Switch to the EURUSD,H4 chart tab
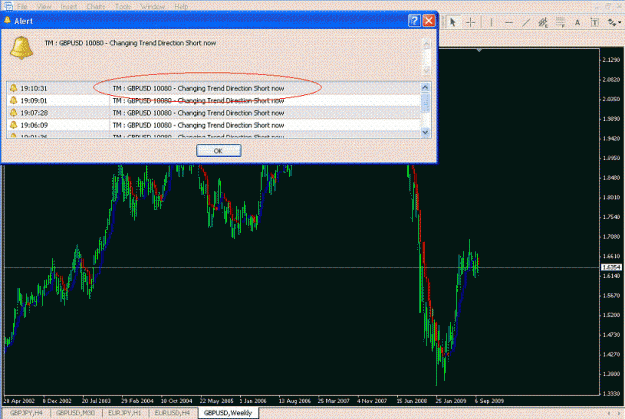Screen dimensions: 625x419 [x=172, y=413]
